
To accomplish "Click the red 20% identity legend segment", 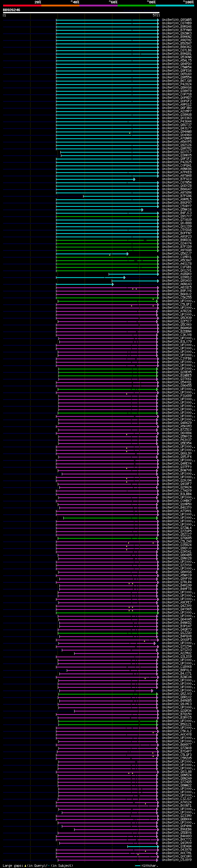I will click(22, 6).
